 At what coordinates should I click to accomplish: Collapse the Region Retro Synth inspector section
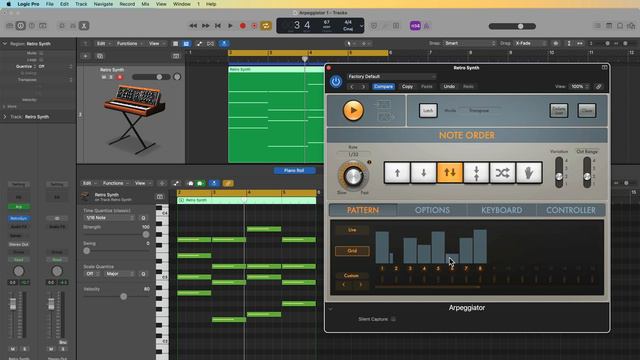tap(5, 43)
